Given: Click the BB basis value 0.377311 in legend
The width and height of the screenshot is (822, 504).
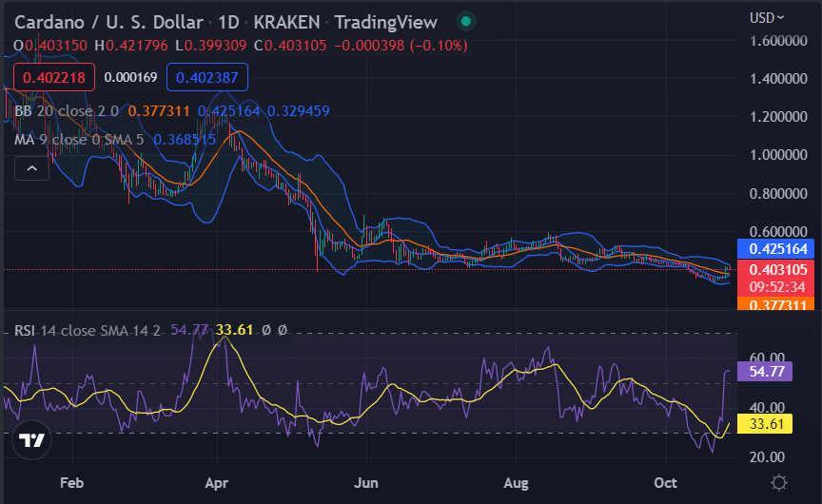Looking at the screenshot, I should (159, 111).
